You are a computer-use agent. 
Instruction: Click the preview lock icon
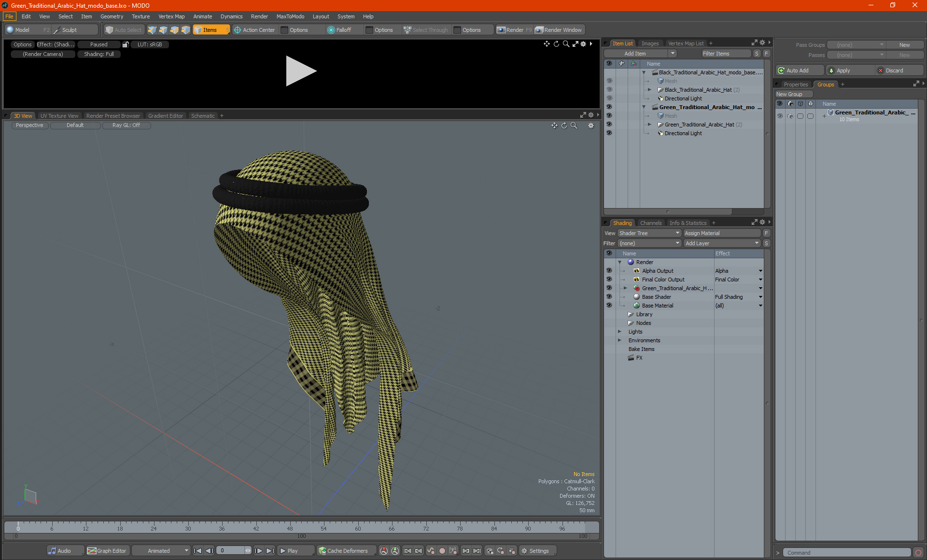click(x=126, y=44)
